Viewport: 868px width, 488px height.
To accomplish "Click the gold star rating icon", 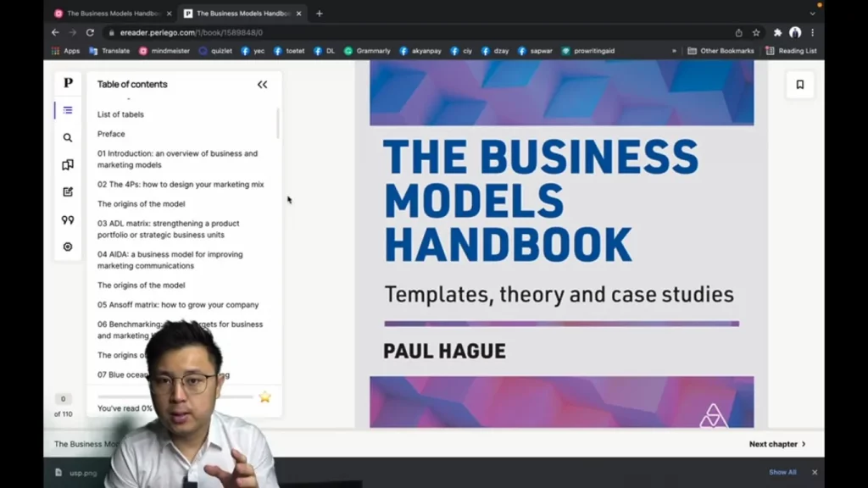I will click(265, 396).
